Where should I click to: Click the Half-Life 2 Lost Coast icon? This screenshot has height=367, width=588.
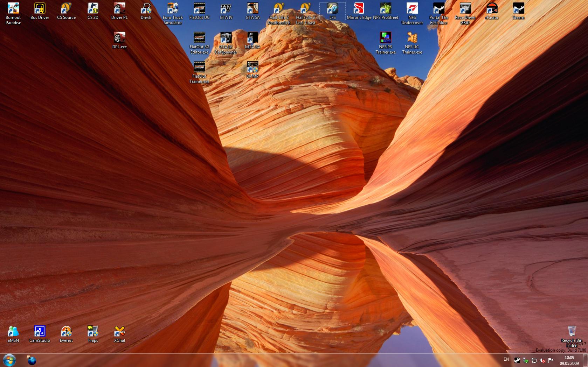(x=306, y=14)
